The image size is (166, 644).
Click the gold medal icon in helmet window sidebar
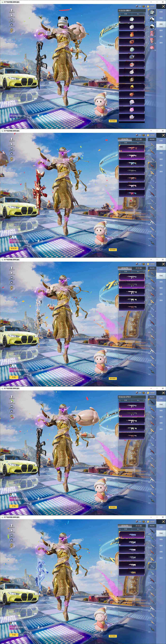click(x=12, y=30)
